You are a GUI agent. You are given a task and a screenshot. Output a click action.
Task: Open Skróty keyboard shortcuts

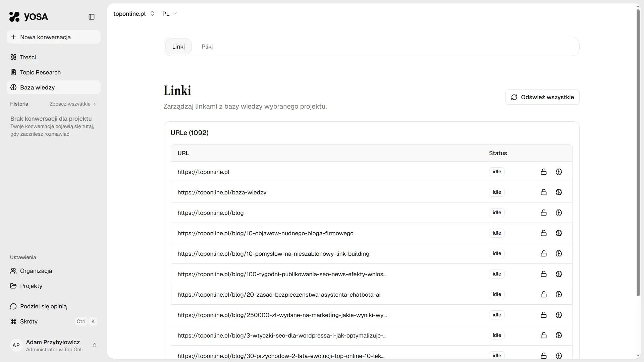[x=29, y=321]
